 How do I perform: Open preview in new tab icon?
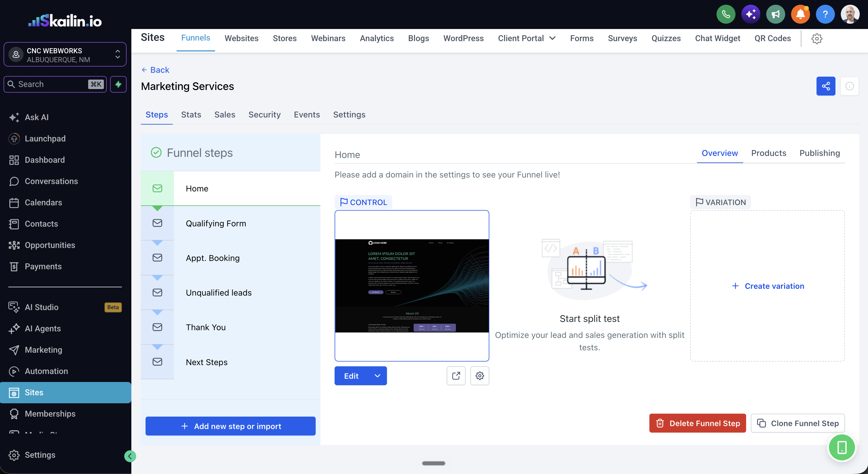pyautogui.click(x=456, y=376)
